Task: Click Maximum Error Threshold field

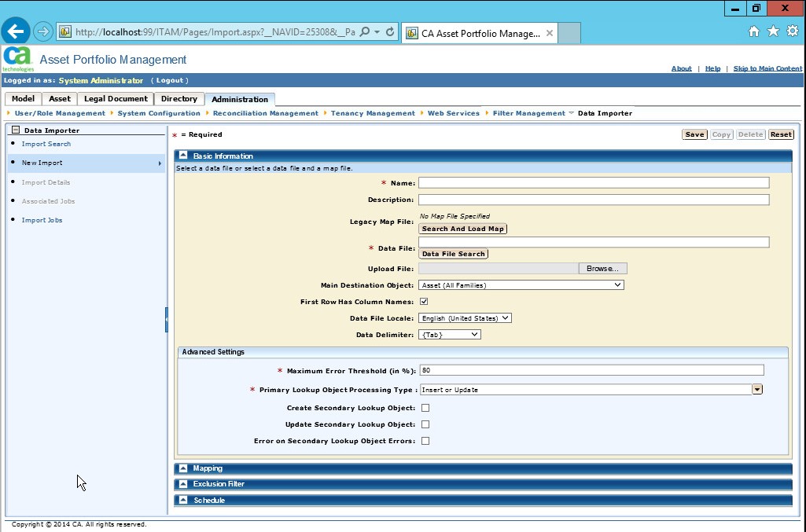Action: click(x=591, y=370)
